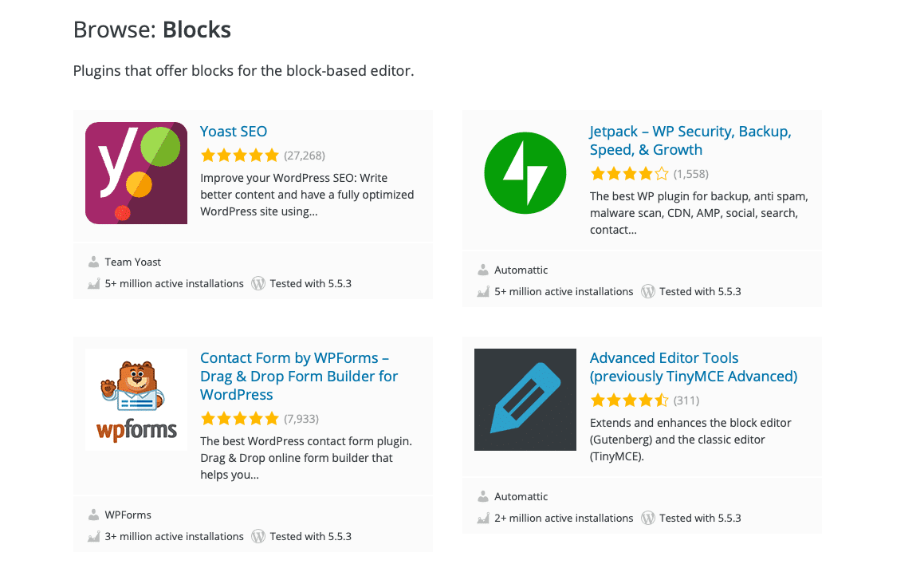
Task: Click Automattic author name under Jetpack
Action: 521,270
